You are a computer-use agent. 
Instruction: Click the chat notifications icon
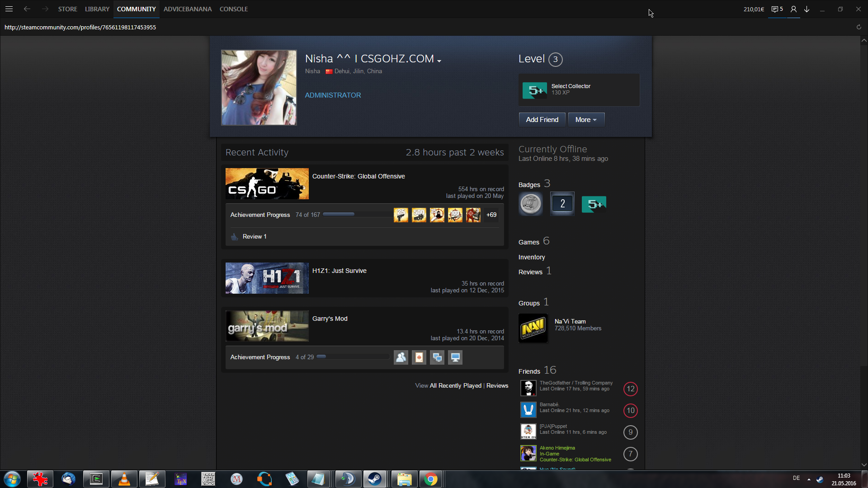tap(777, 9)
